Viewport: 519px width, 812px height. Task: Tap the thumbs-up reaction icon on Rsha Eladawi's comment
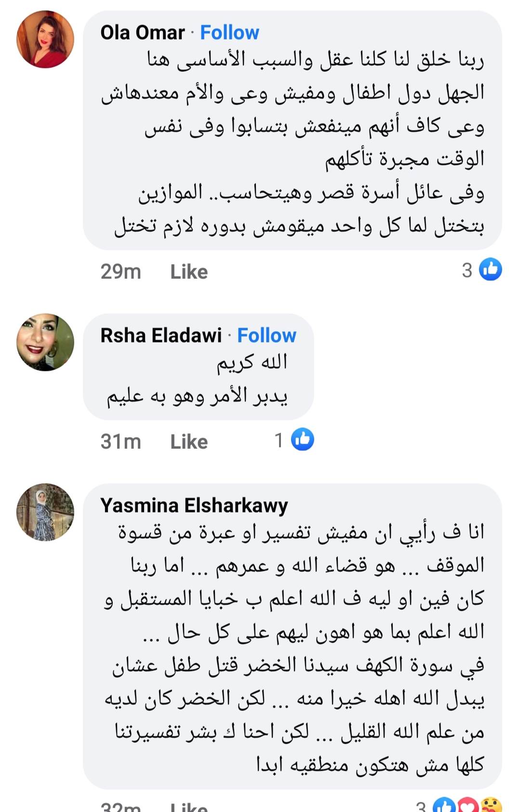[303, 439]
